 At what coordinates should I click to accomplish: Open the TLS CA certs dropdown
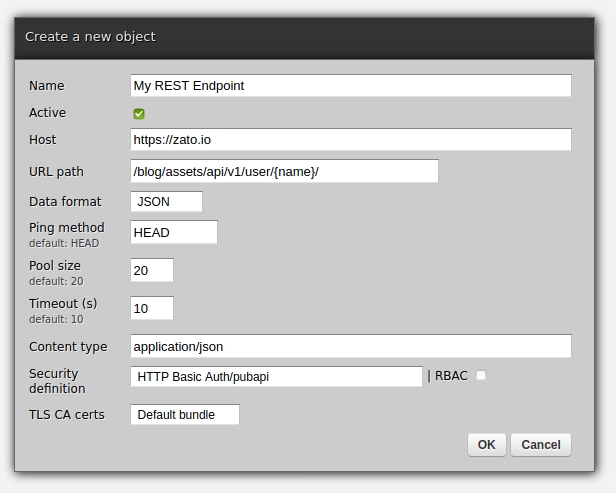click(x=185, y=414)
